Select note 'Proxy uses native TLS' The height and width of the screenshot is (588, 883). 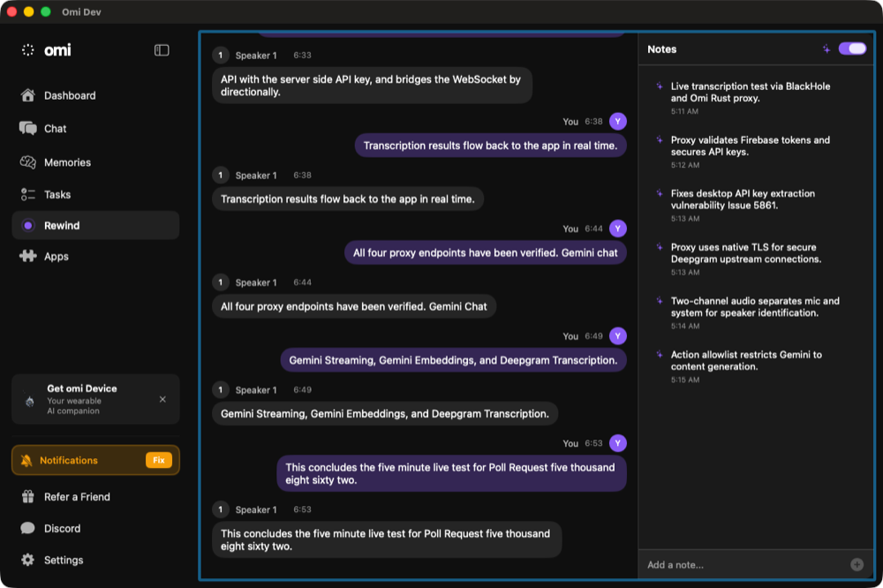tap(756, 259)
